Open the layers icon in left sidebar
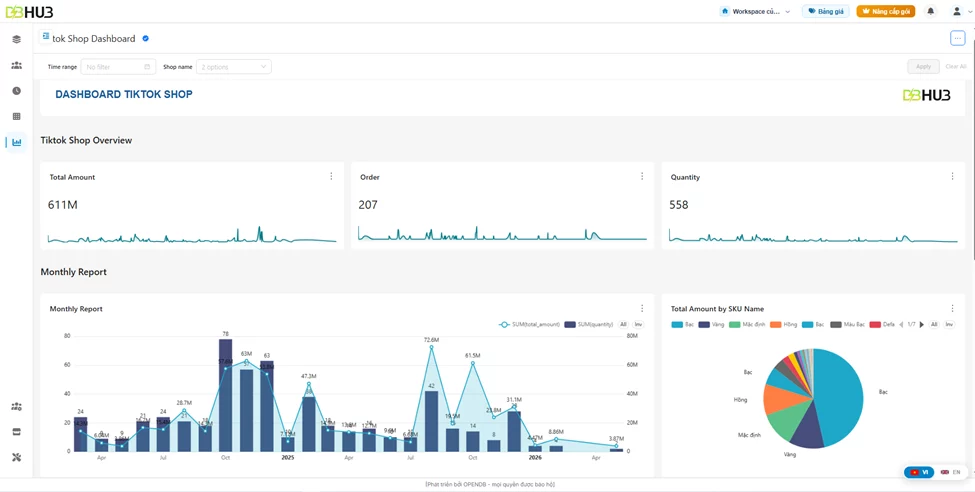The height and width of the screenshot is (492, 975). tap(16, 39)
